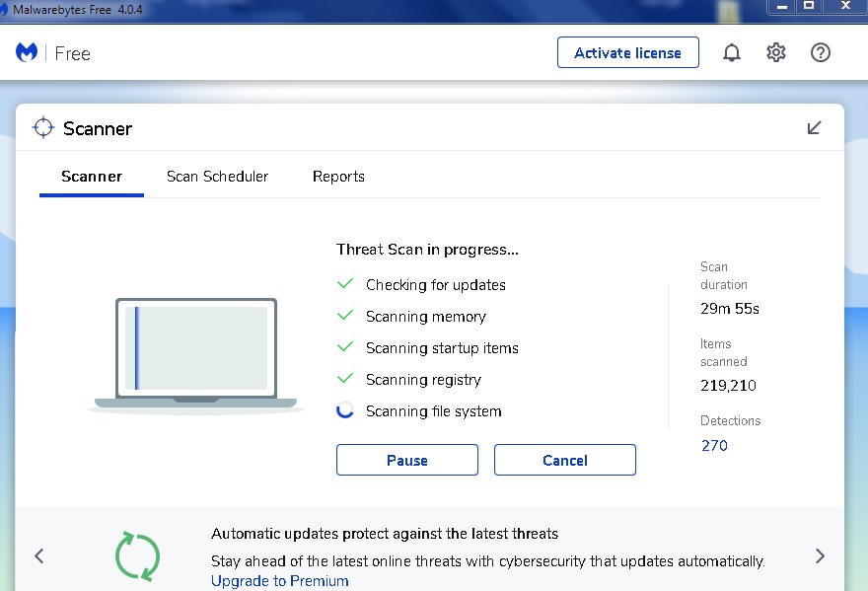This screenshot has height=591, width=868.
Task: Click the Scanner panel title text
Action: pos(98,128)
